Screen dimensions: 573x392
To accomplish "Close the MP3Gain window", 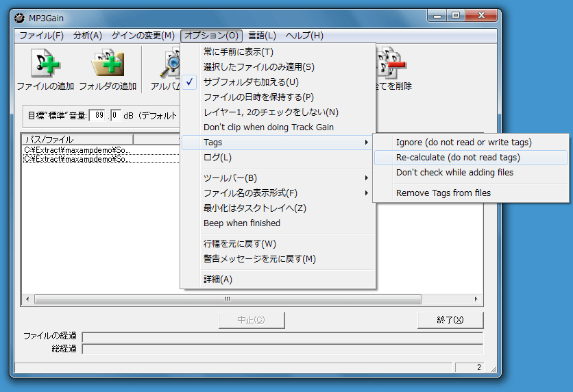I will [x=481, y=15].
